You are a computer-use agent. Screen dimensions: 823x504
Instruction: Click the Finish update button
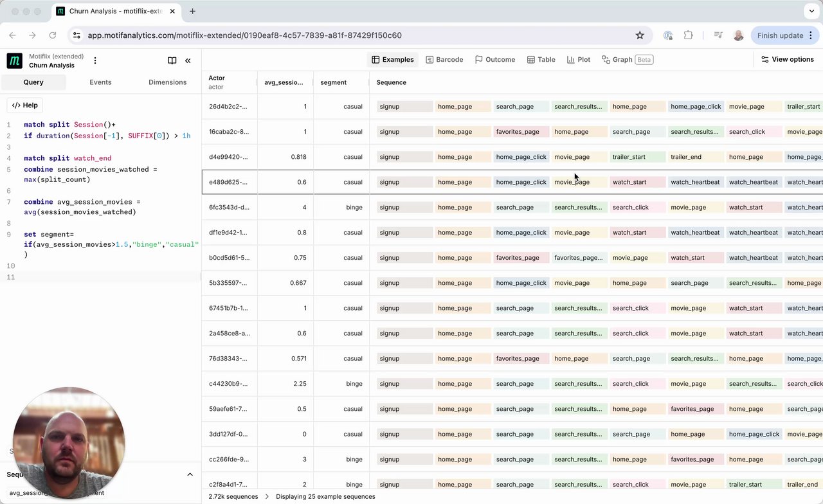click(780, 35)
